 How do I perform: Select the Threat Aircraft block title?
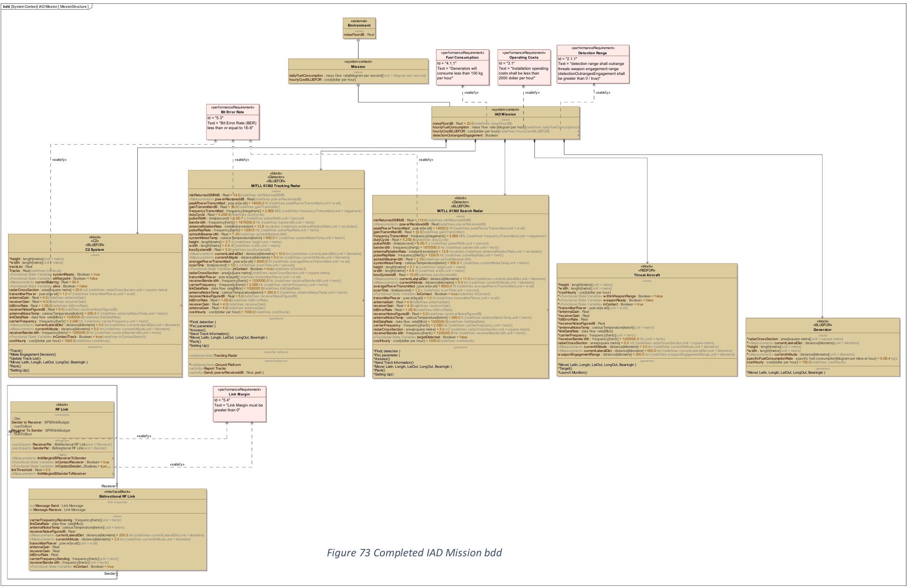click(647, 275)
